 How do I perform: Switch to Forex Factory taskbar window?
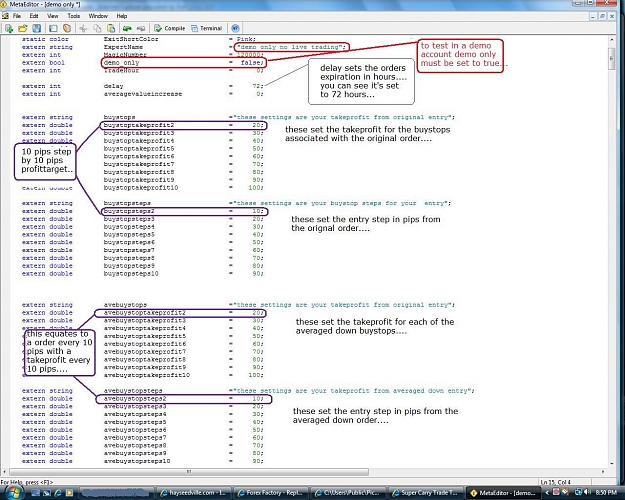pos(270,493)
